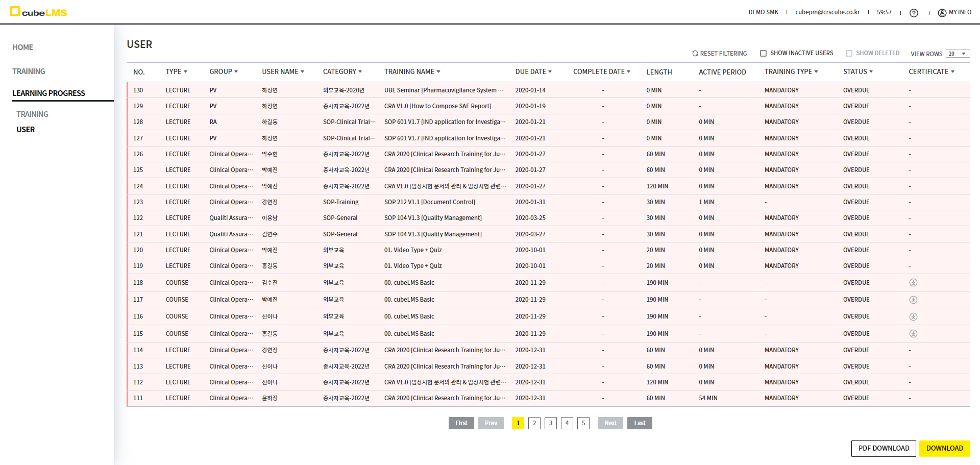The width and height of the screenshot is (980, 465).
Task: Go to page 3 of results
Action: pyautogui.click(x=550, y=423)
